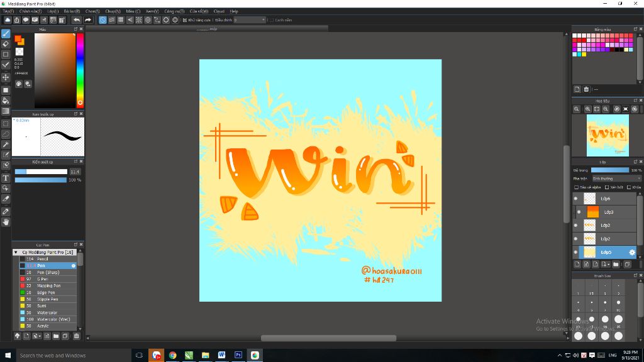
Task: Open the color palette icon in color panel
Action: pos(19,84)
